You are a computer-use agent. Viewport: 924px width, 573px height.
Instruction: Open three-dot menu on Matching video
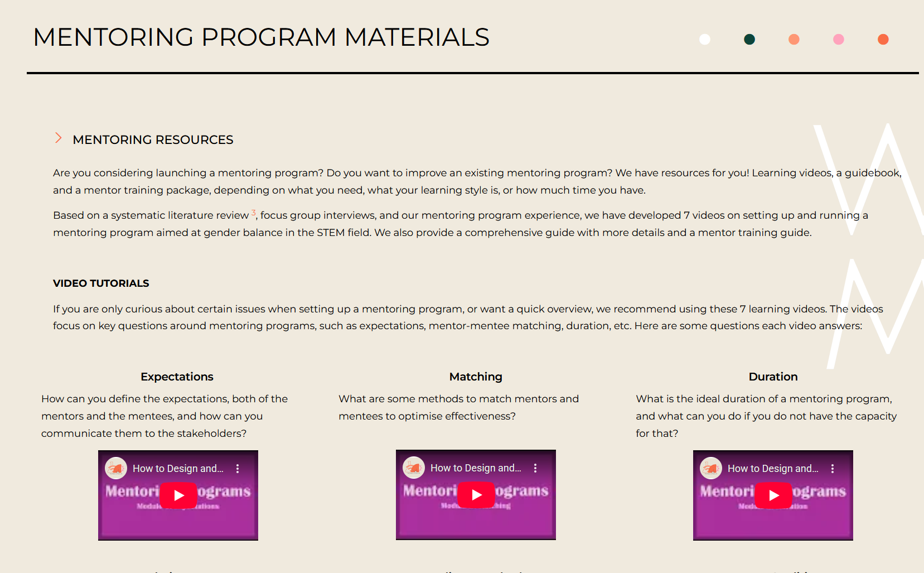(535, 468)
